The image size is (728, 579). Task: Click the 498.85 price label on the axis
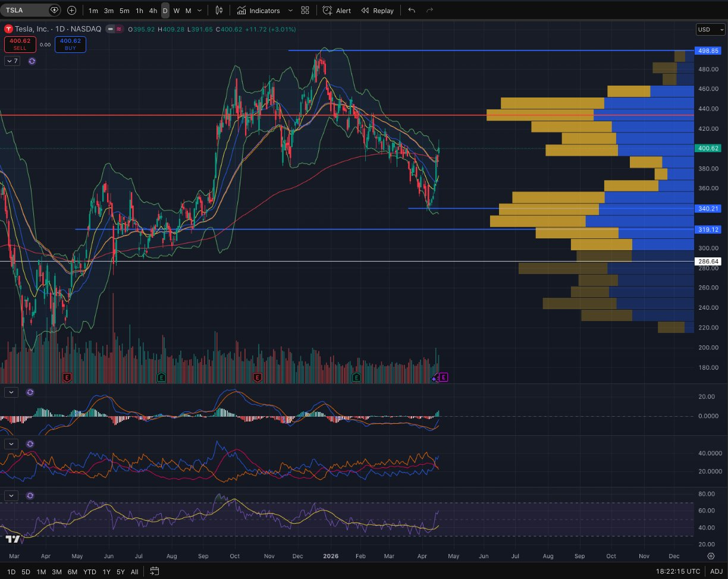(x=707, y=51)
